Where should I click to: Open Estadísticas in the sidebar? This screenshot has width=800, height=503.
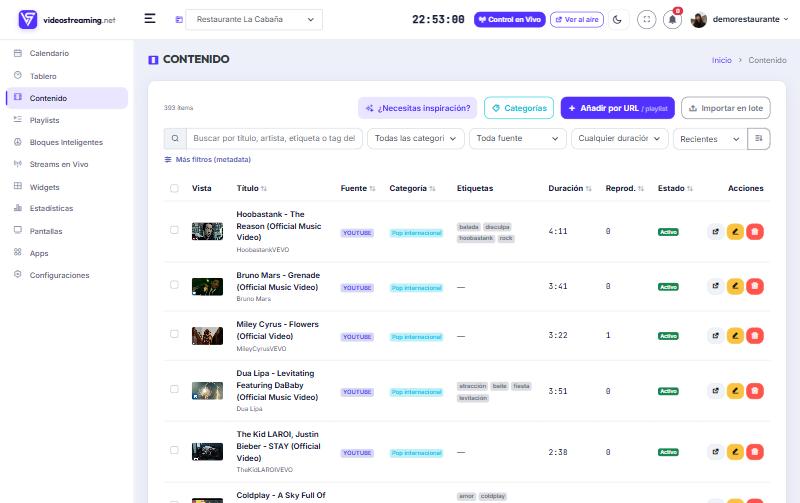66,208
